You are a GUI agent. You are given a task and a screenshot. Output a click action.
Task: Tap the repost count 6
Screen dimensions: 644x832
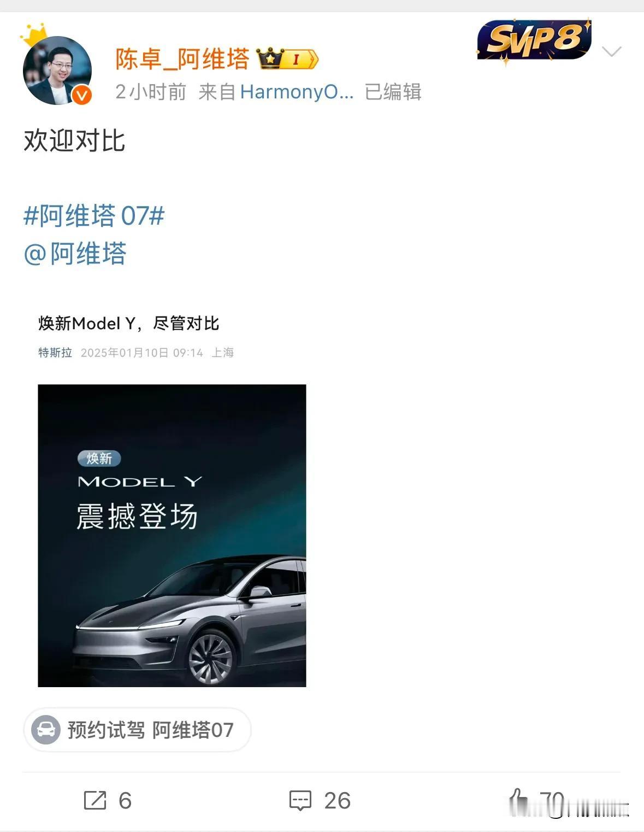pyautogui.click(x=125, y=801)
